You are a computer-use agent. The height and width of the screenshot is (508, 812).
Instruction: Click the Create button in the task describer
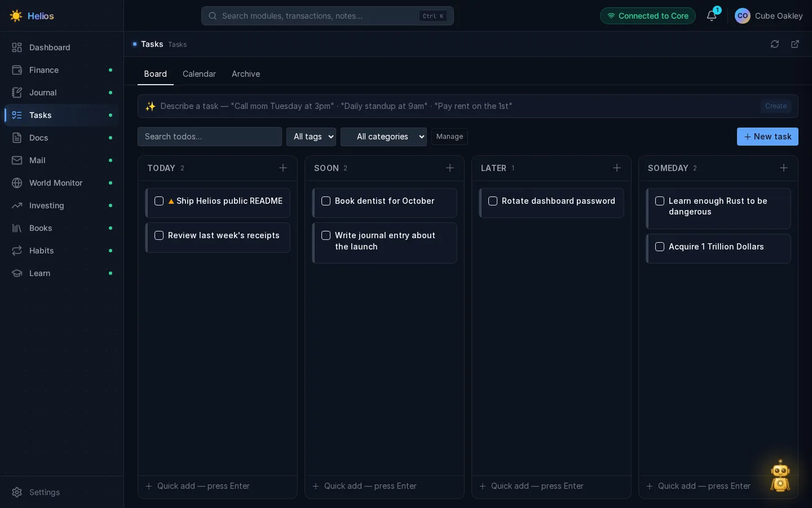pyautogui.click(x=776, y=106)
